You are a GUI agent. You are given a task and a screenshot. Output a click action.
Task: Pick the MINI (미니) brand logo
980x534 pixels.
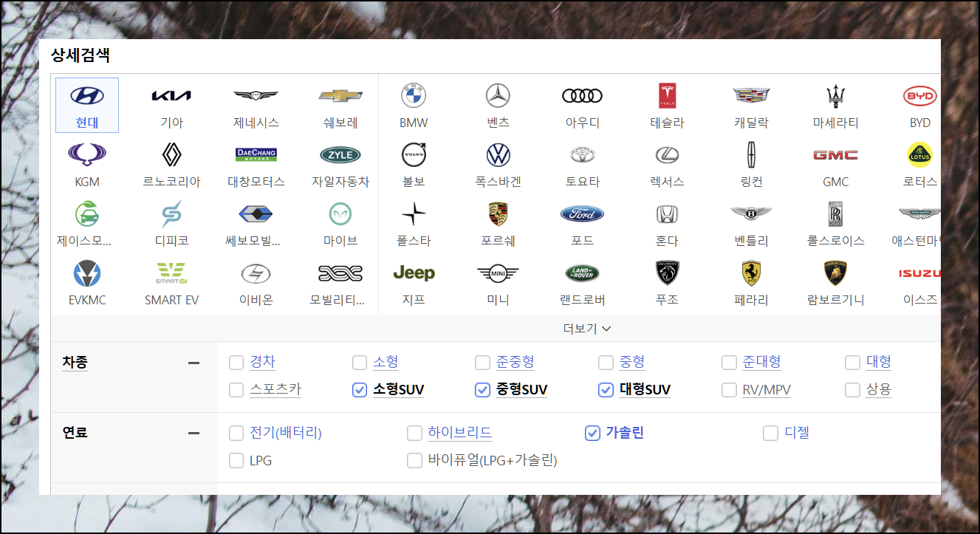coord(498,273)
